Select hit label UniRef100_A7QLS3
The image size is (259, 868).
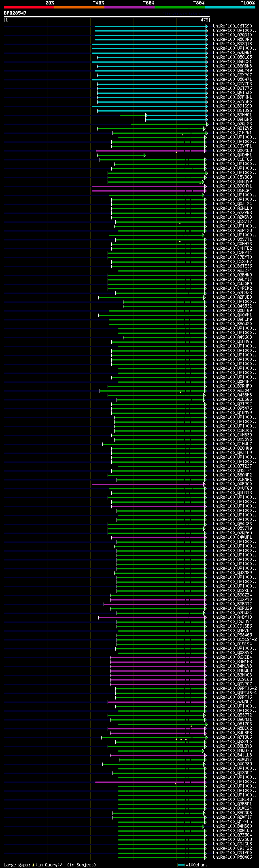(232, 124)
